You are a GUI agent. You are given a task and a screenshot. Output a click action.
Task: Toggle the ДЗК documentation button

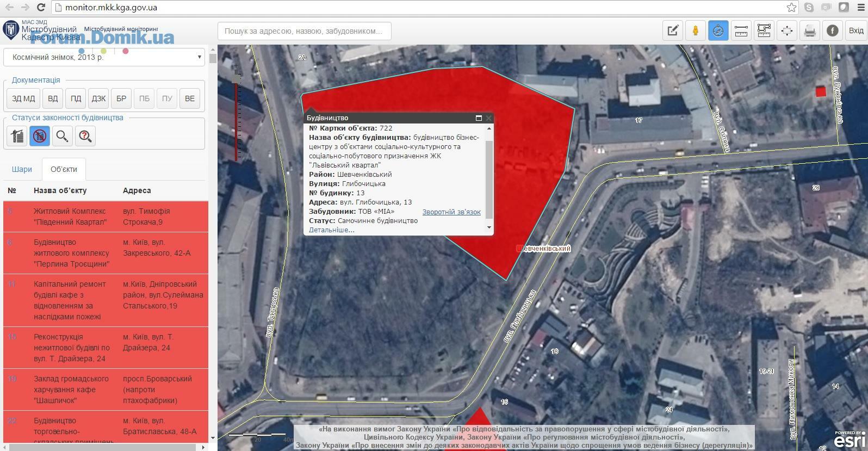pyautogui.click(x=98, y=98)
